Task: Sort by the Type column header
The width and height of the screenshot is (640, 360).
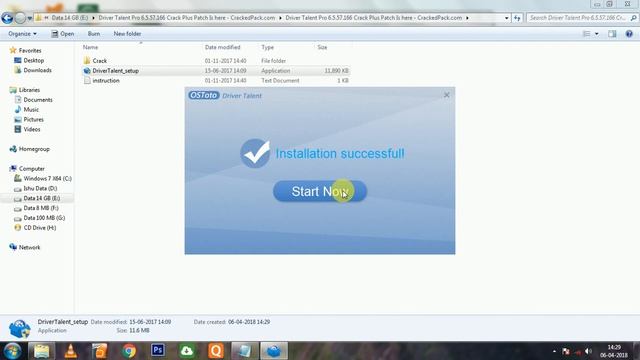Action: click(267, 47)
